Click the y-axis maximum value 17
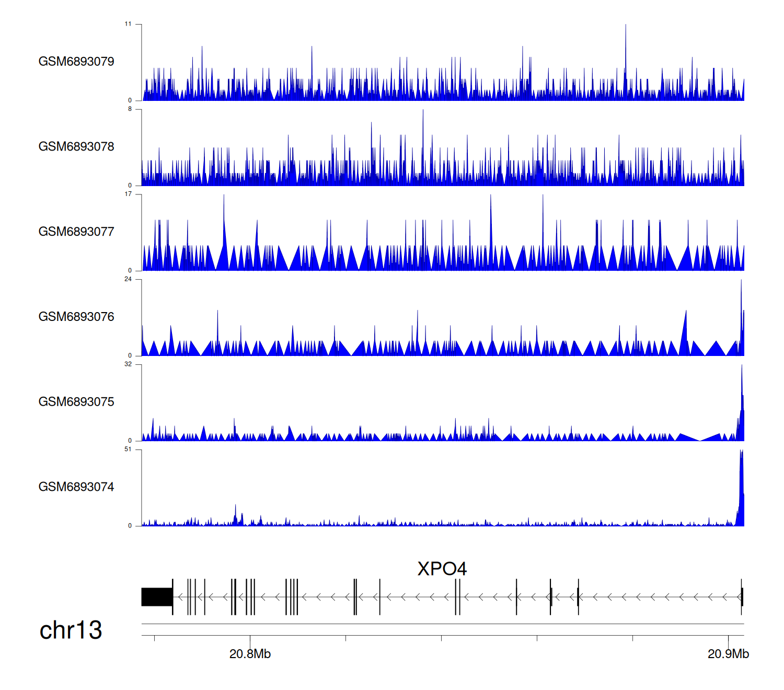 [x=128, y=194]
